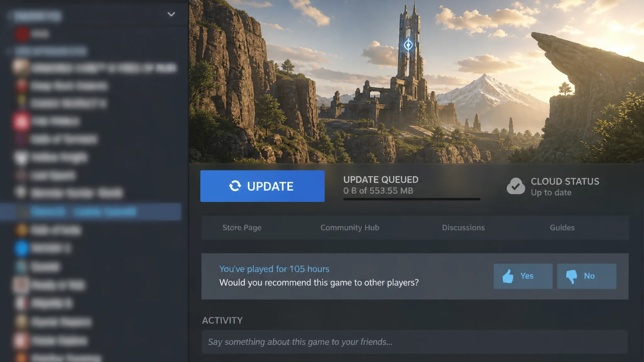Click the blue round game icon in sidebar

[21, 248]
